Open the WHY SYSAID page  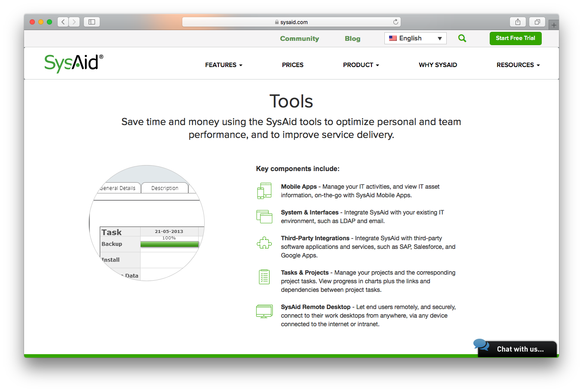[x=438, y=65]
